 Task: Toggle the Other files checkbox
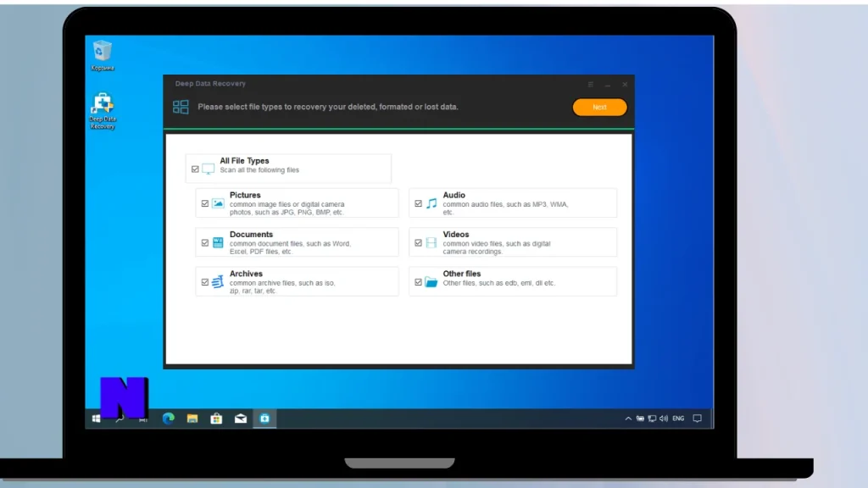pyautogui.click(x=418, y=282)
